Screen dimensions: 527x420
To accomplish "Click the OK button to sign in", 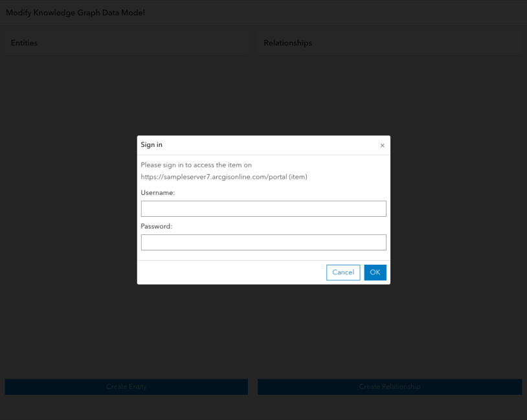I will 375,272.
